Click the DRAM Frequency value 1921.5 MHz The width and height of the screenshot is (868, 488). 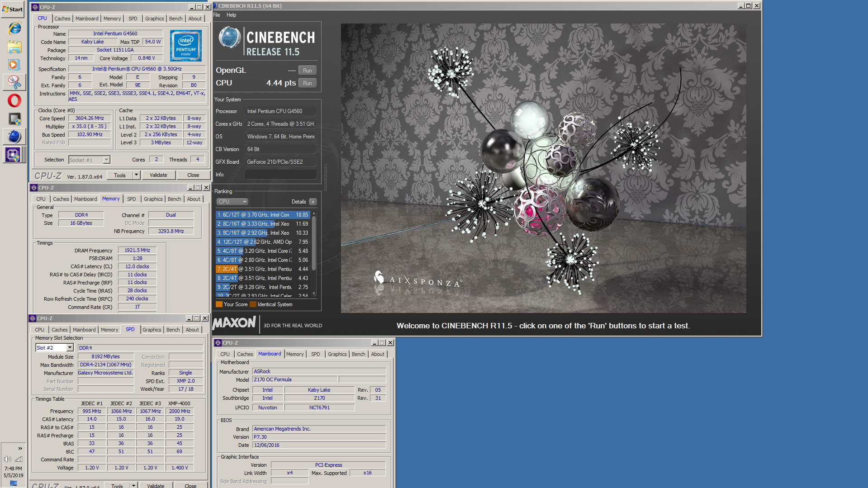pos(138,250)
